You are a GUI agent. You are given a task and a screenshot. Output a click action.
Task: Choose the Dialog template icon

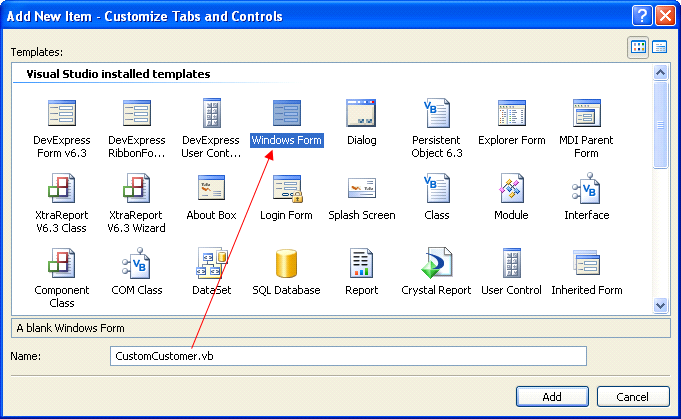click(x=361, y=113)
